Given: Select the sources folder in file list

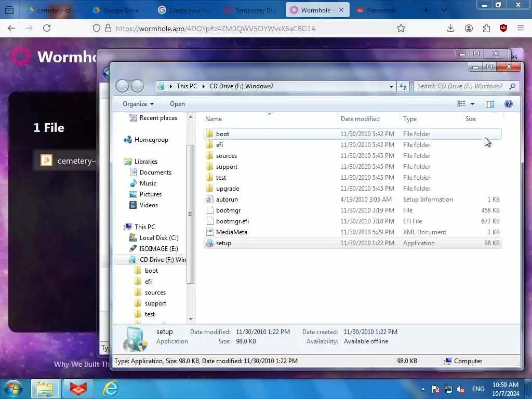Looking at the screenshot, I should coord(353,156).
